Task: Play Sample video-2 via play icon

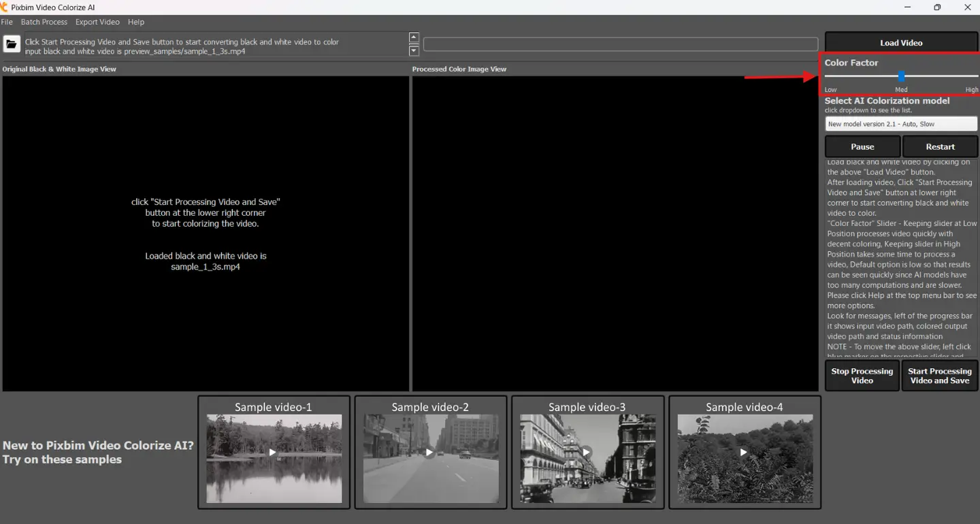Action: (x=429, y=452)
